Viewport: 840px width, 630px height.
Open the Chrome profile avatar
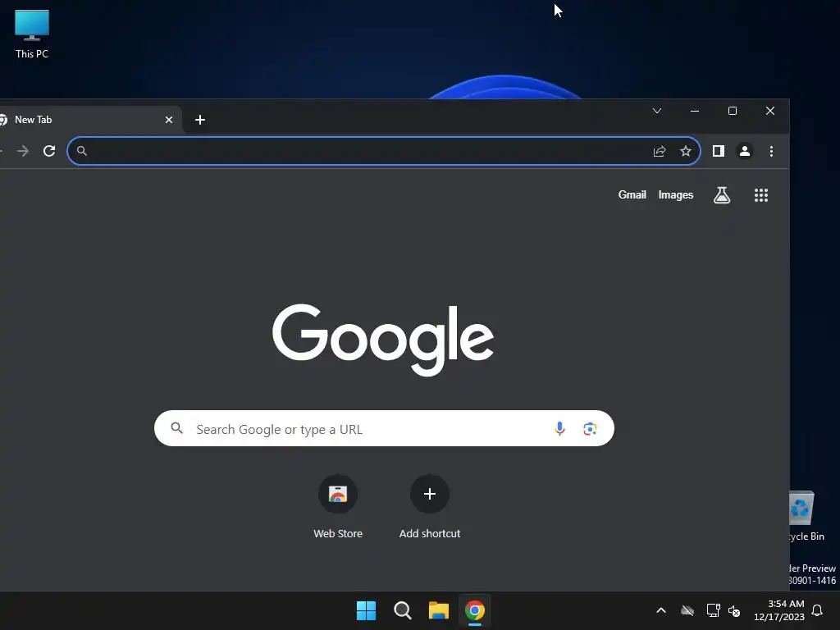(x=745, y=151)
